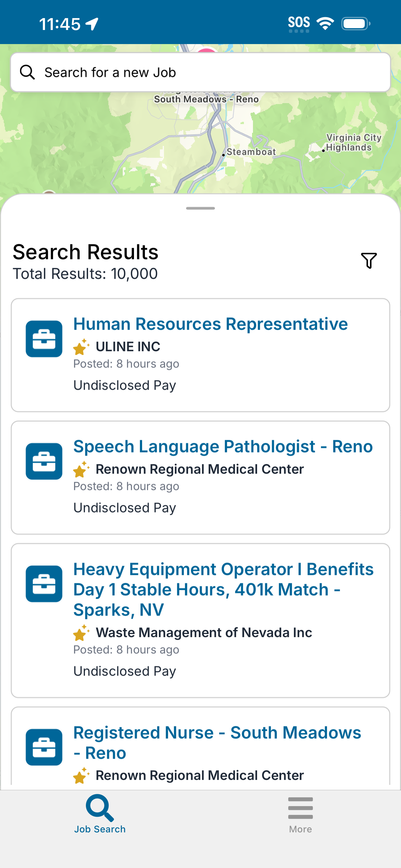Tap Virginia City Highlands on the map
This screenshot has height=868, width=401.
354,142
